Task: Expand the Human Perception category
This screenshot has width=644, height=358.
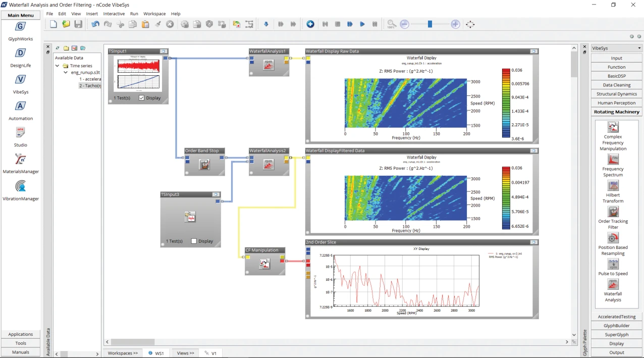Action: [x=616, y=103]
